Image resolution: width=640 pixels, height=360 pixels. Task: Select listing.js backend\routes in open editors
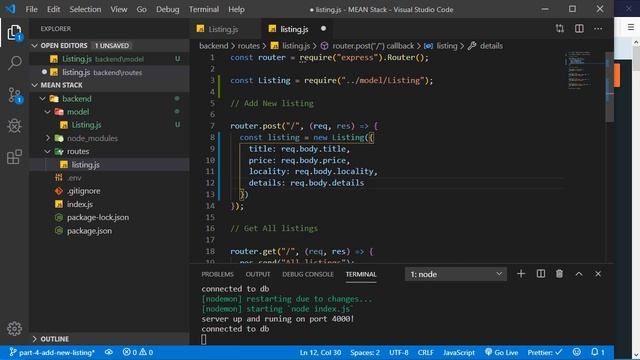tap(109, 72)
